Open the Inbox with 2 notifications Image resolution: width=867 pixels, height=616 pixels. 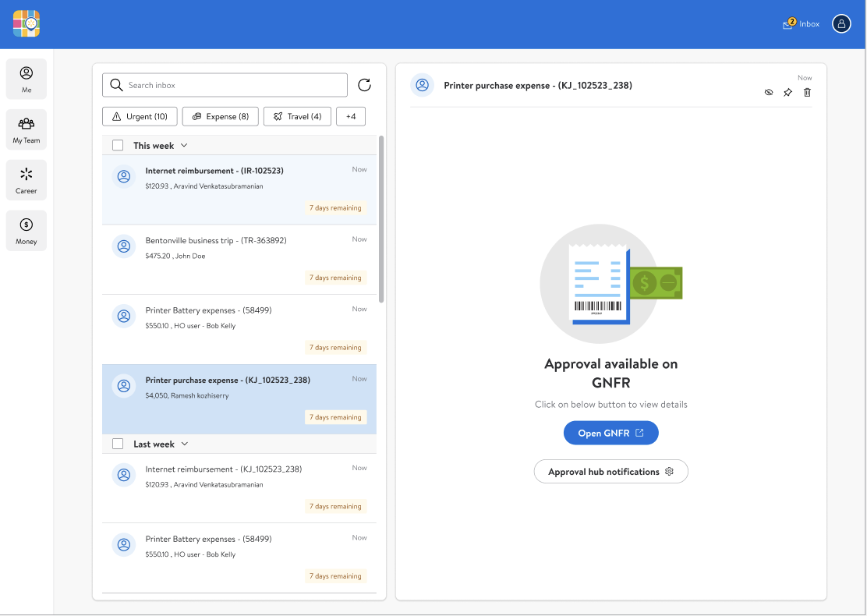801,23
